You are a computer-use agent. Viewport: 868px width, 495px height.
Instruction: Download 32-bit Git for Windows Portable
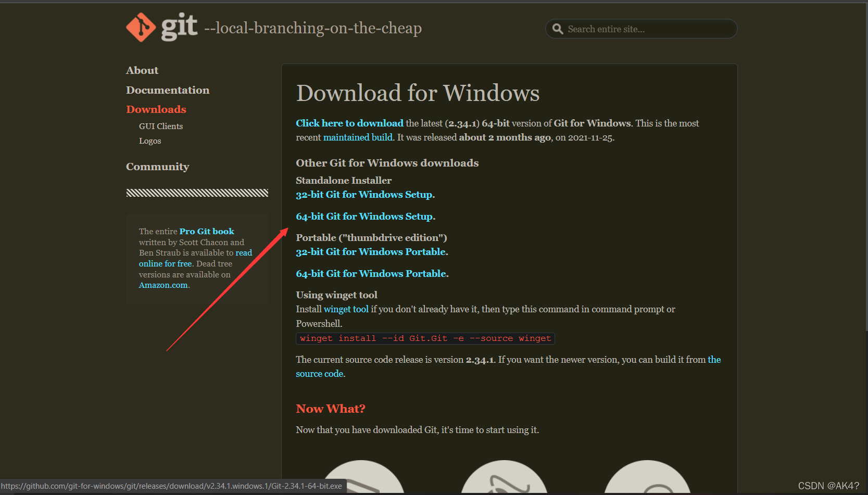pyautogui.click(x=372, y=252)
